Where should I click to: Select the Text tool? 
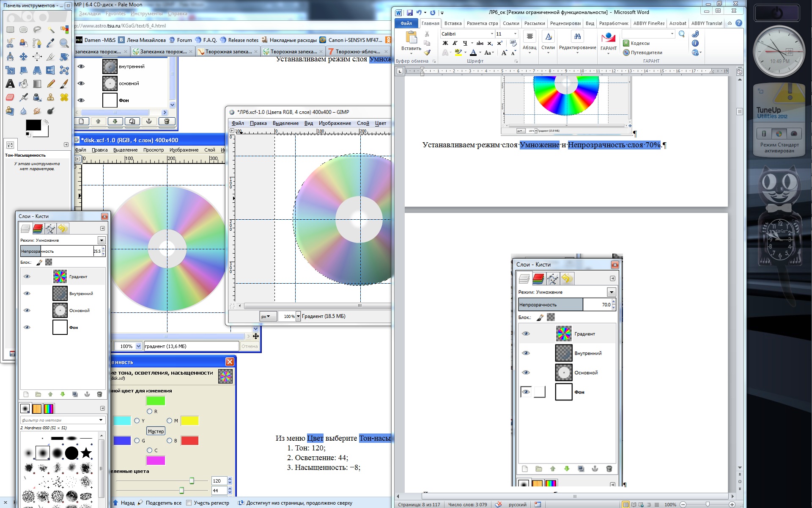tap(10, 84)
